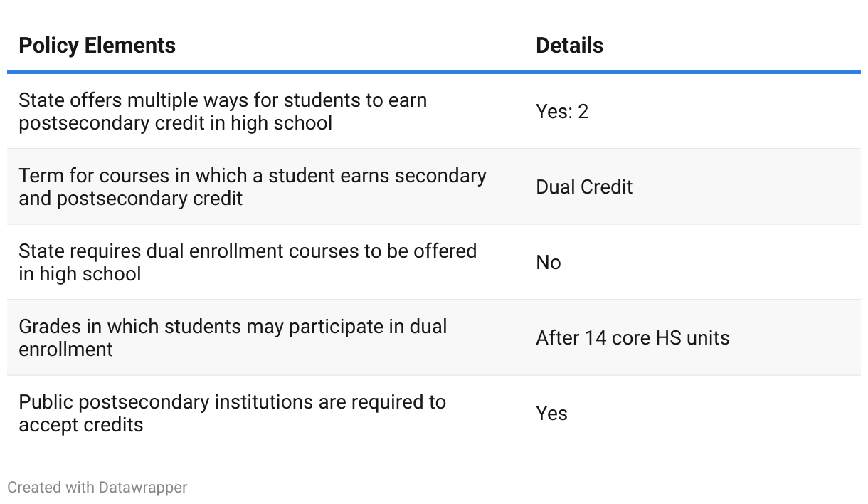Click the 'enrollment' word in fourth row
Screen dimensions: 868x504
65,350
